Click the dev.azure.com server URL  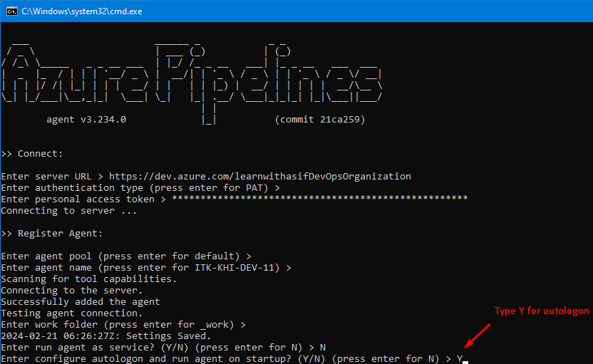[260, 177]
